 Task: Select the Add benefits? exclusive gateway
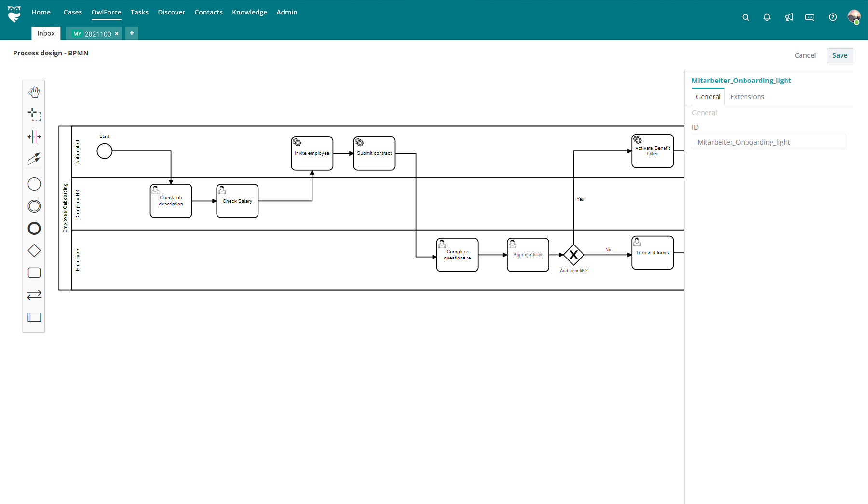tap(573, 255)
